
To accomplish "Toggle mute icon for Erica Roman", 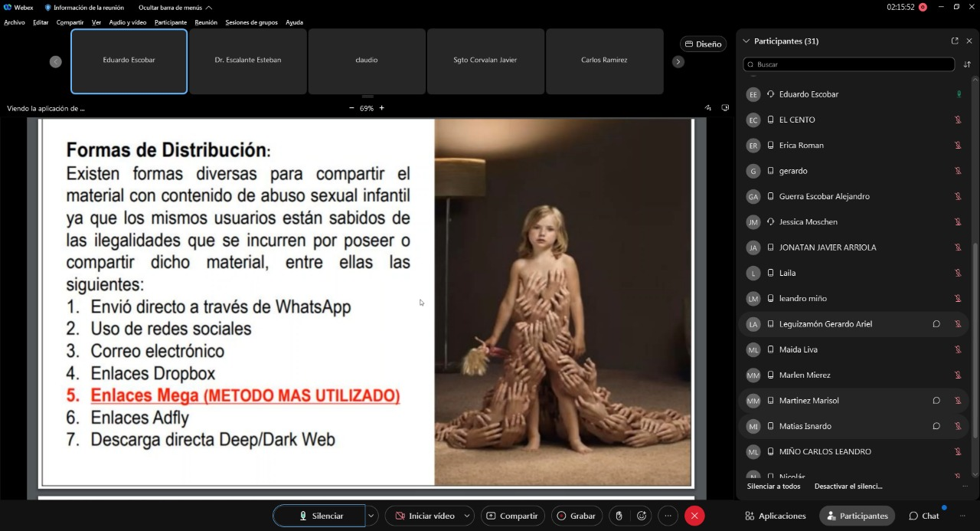I will (957, 146).
